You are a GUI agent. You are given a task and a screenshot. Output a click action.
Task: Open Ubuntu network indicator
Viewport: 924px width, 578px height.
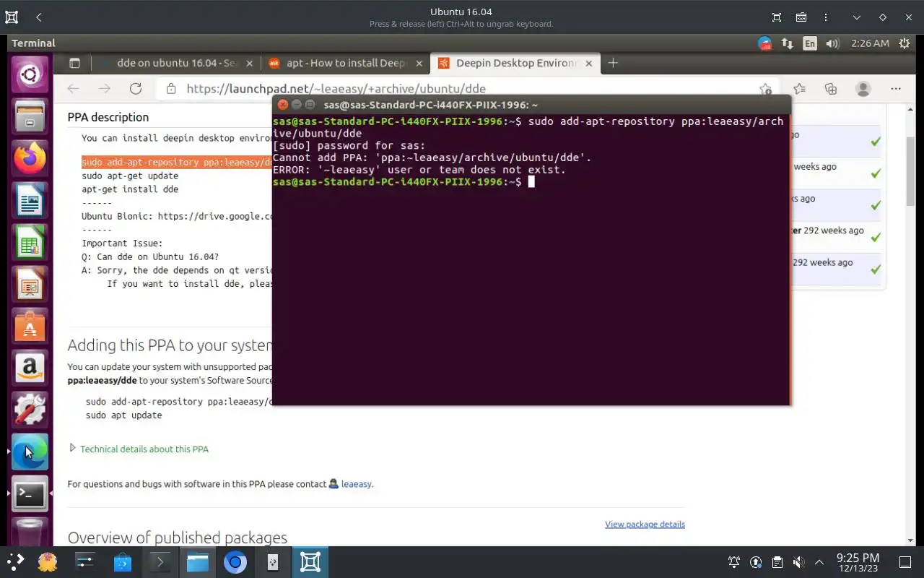787,43
